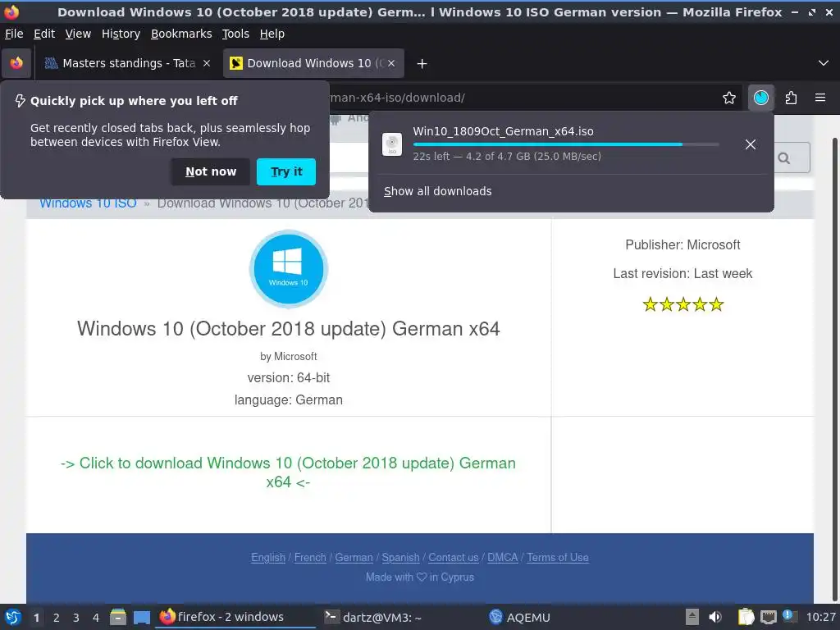Click the Win10_1809Oct_German_x64.iso filename

coord(503,131)
